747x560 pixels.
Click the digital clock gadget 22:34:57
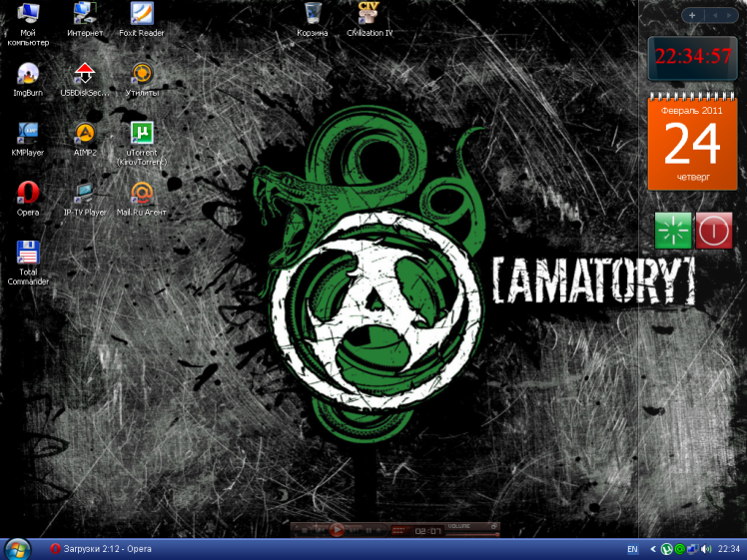(693, 57)
